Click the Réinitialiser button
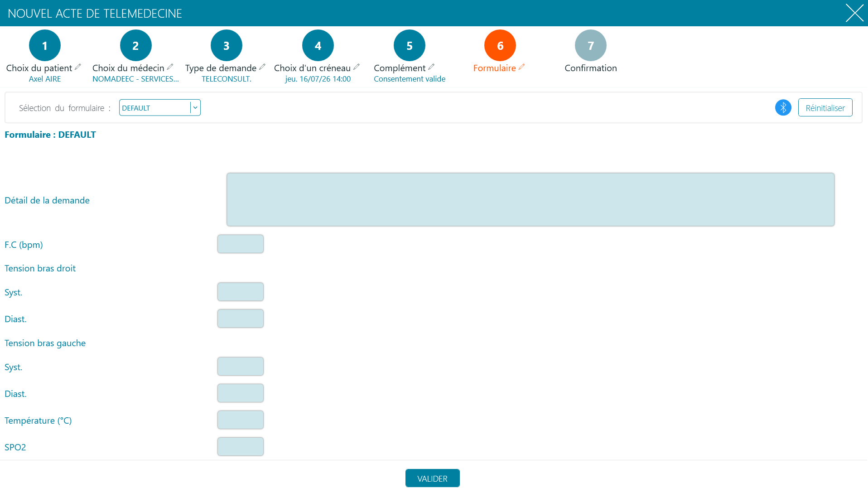The image size is (868, 488). 825,107
